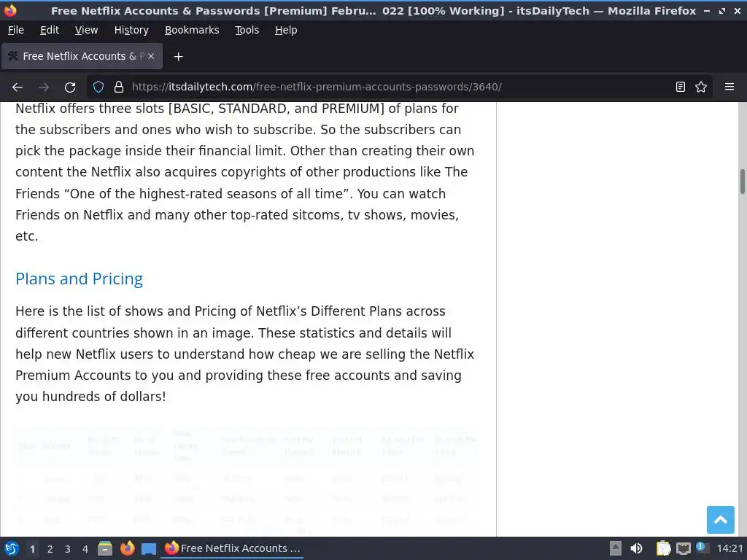
Task: Open the Help menu
Action: click(x=286, y=30)
